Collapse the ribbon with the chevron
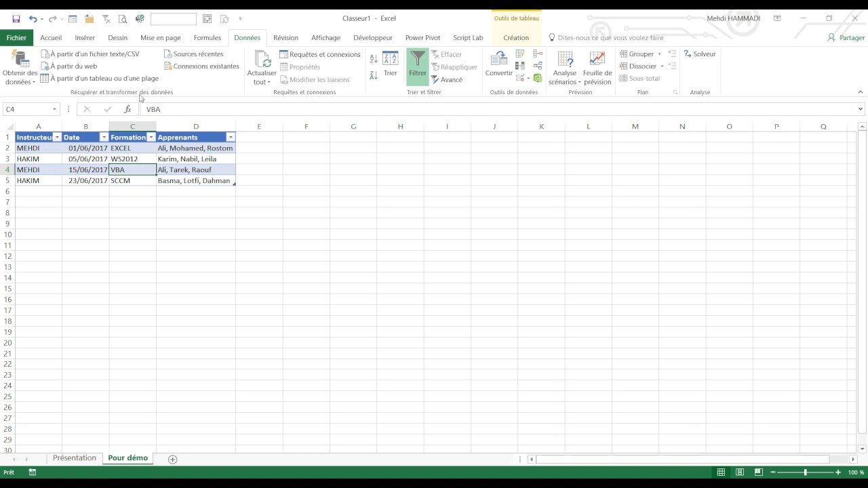868x488 pixels. pos(861,92)
